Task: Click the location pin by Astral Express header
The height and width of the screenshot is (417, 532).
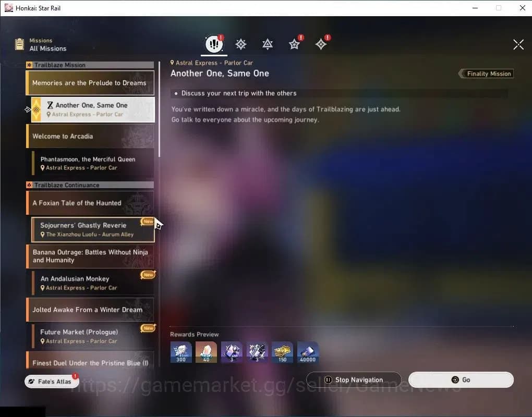Action: (172, 63)
